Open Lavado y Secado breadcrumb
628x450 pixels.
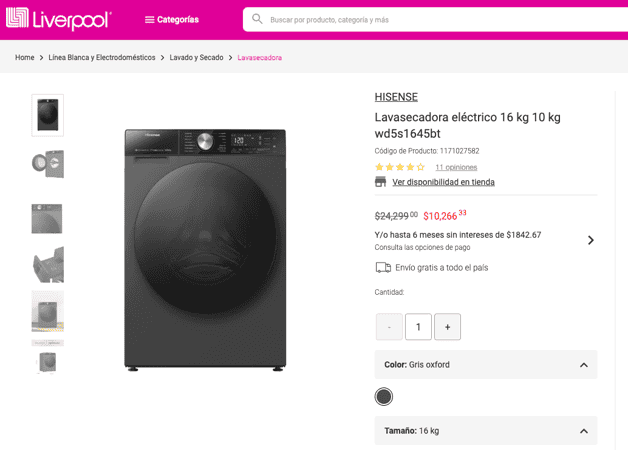coord(196,58)
